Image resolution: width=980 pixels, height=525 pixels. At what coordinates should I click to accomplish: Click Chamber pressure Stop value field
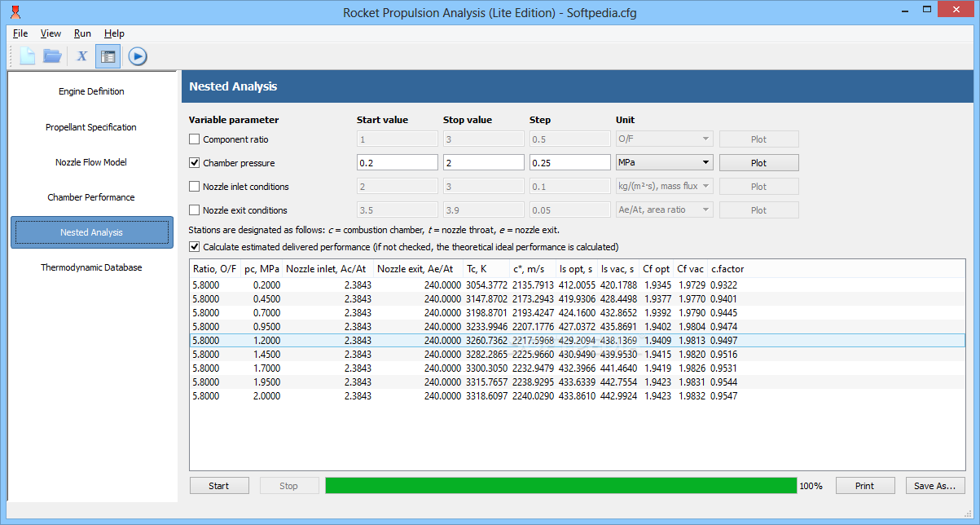[483, 163]
